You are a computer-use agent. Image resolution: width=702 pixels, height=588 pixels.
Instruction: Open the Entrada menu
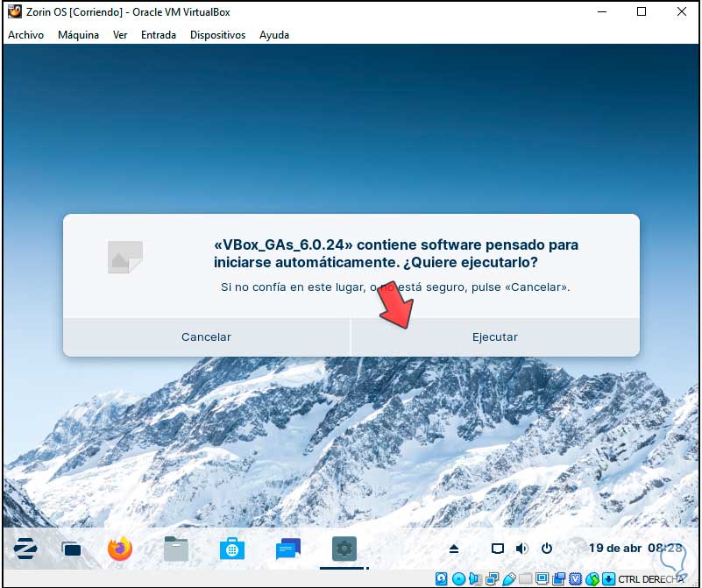pyautogui.click(x=159, y=35)
